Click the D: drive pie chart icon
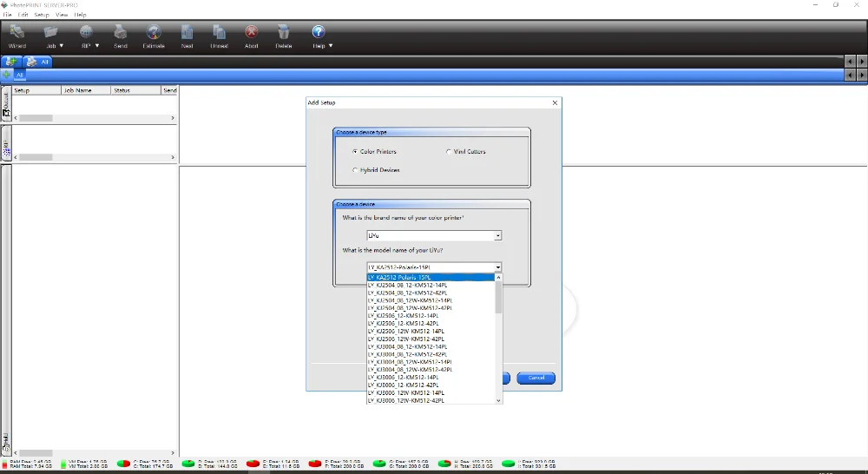This screenshot has height=474, width=868. pyautogui.click(x=188, y=464)
